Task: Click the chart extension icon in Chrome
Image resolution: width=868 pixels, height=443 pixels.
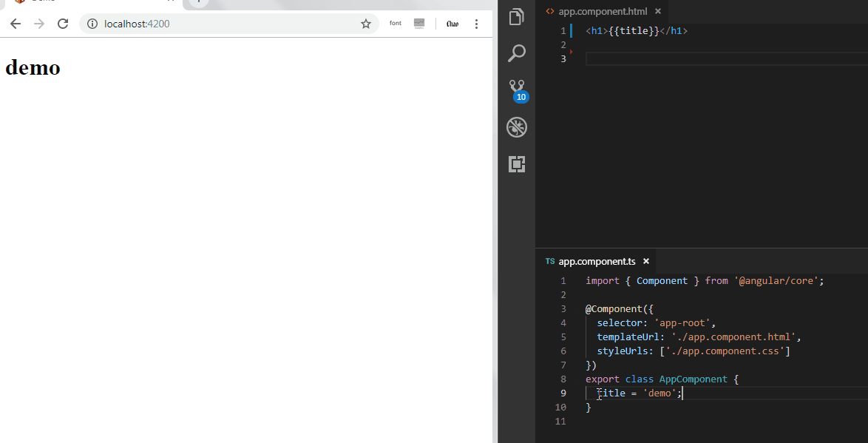Action: [x=419, y=24]
